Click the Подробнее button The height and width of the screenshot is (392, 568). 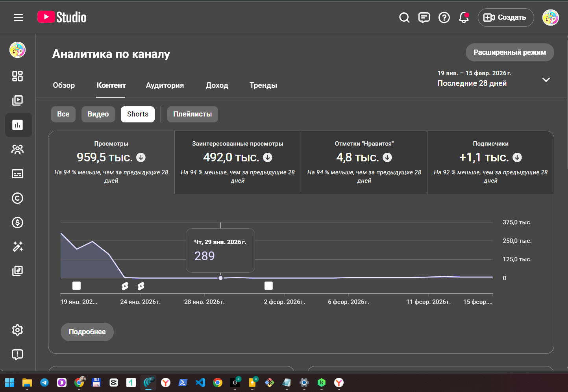point(87,332)
